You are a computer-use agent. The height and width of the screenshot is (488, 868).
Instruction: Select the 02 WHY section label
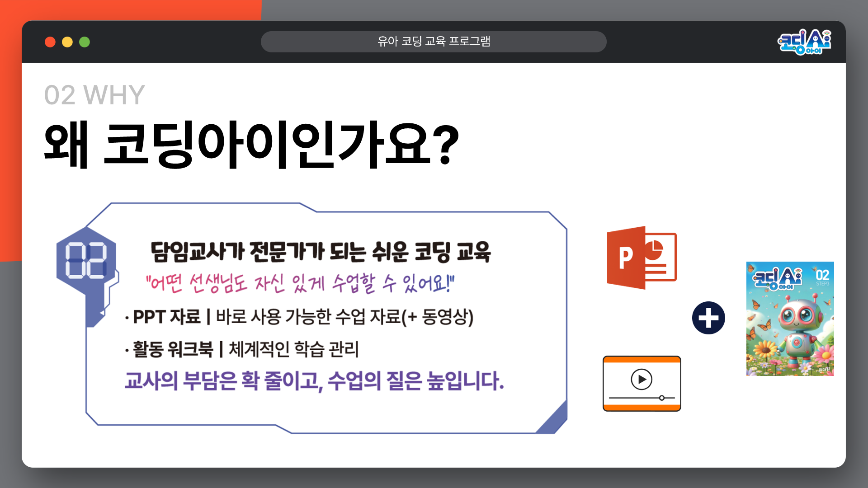(x=94, y=95)
